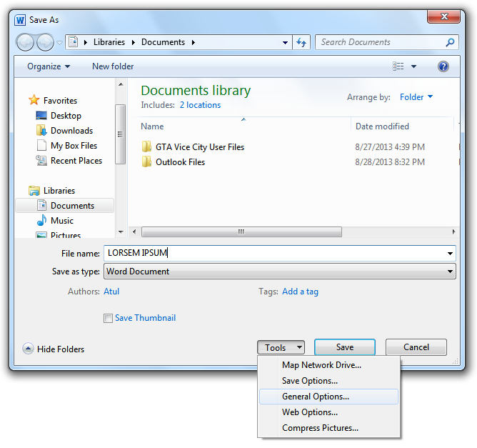Choose Compress Pictures from Tools menu
The height and width of the screenshot is (448, 477).
(x=328, y=428)
